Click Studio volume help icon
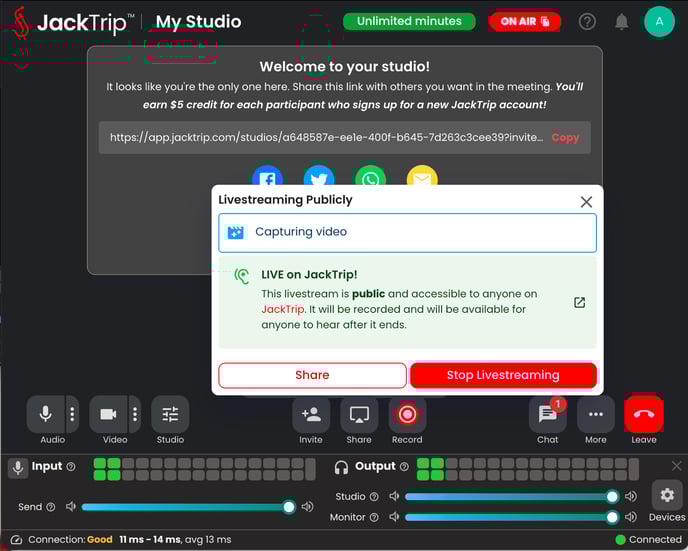Image resolution: width=688 pixels, height=551 pixels. click(x=374, y=497)
